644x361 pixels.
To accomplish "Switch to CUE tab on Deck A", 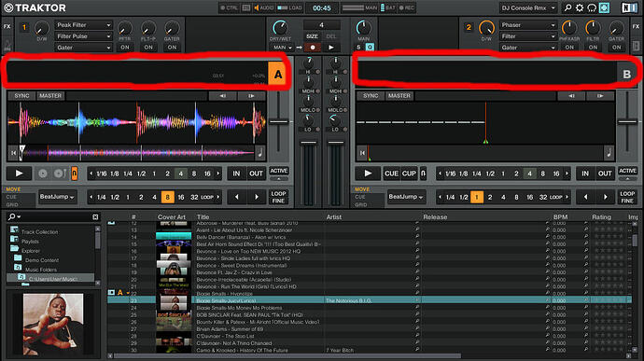I will coord(11,197).
